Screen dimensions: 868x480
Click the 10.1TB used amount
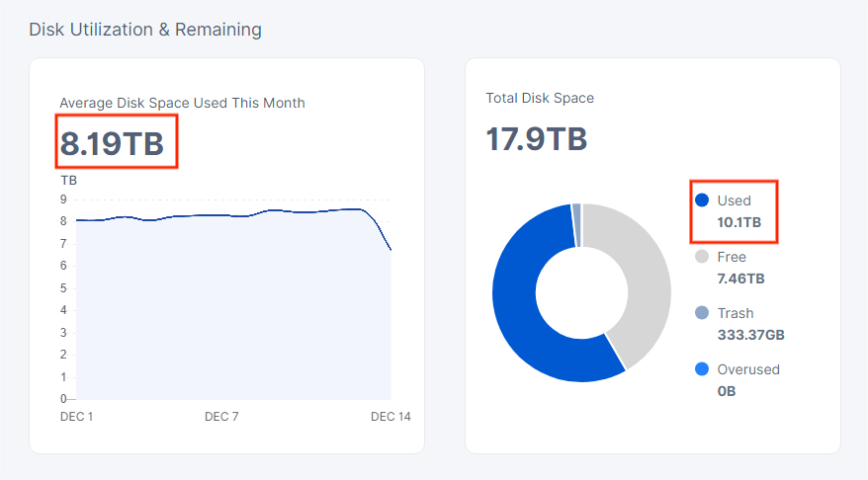[x=739, y=222]
